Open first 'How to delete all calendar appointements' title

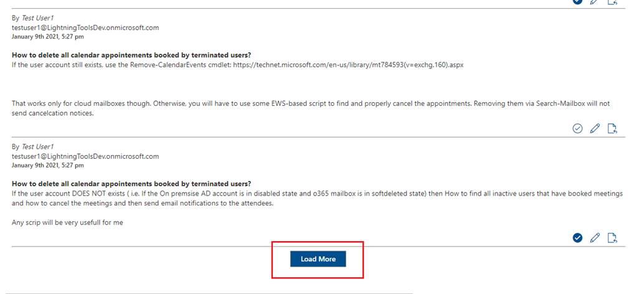(x=131, y=55)
